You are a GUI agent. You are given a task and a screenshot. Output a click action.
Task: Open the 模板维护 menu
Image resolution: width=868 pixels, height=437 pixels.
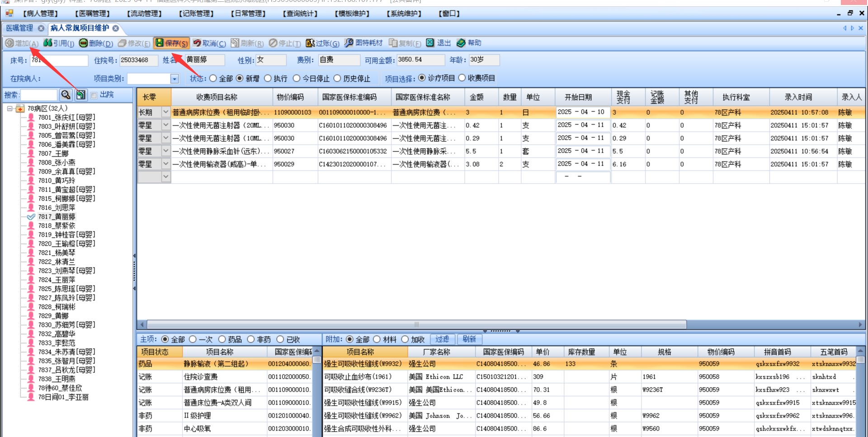pos(352,14)
